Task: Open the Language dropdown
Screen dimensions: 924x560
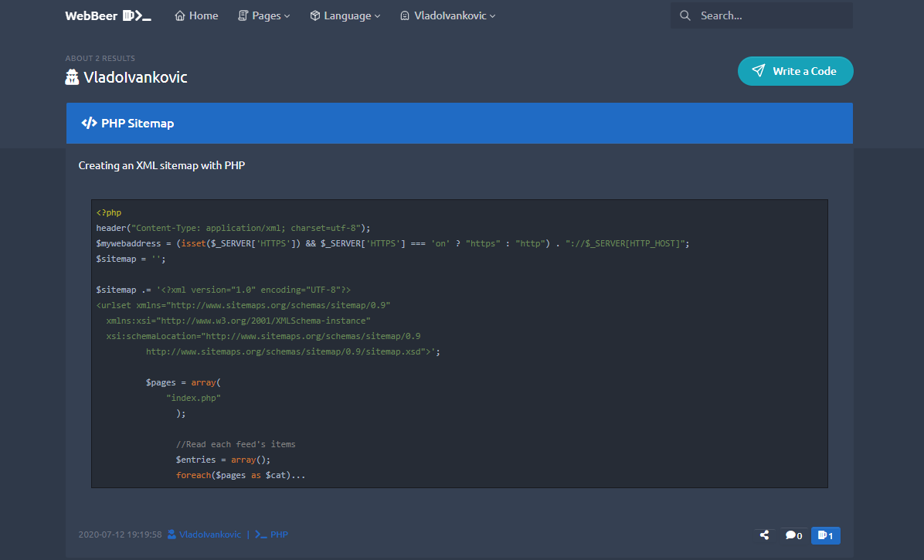Action: (345, 15)
